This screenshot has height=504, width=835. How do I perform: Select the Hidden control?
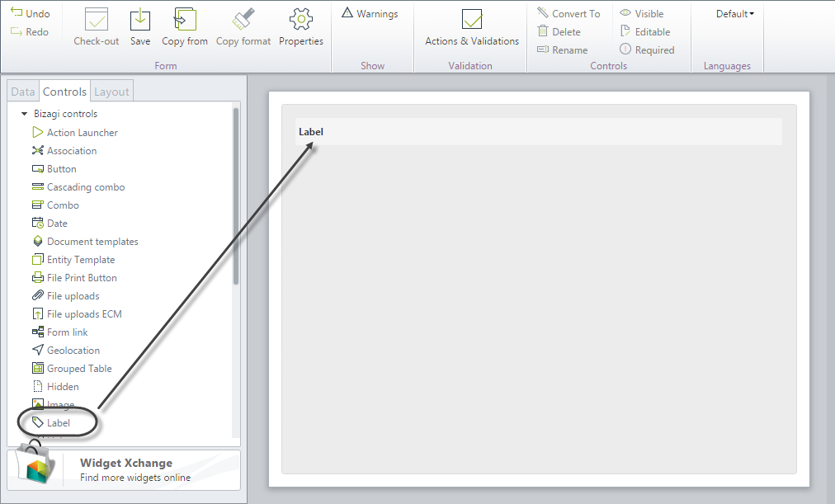coord(55,386)
